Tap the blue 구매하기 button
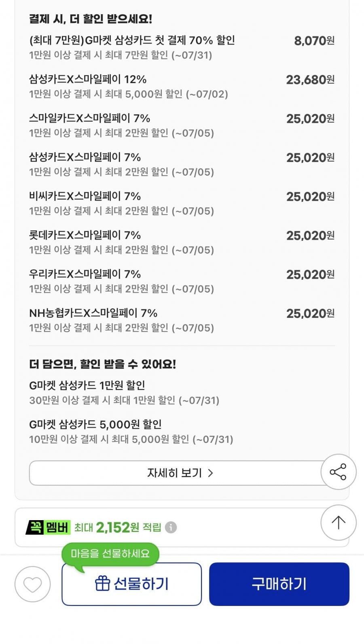Screen dimensions: 364x644 point(279,584)
